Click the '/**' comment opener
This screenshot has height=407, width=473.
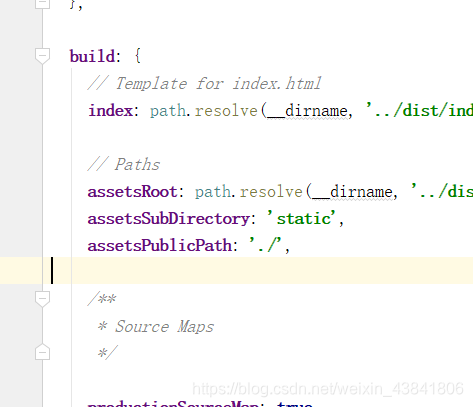[x=102, y=299]
